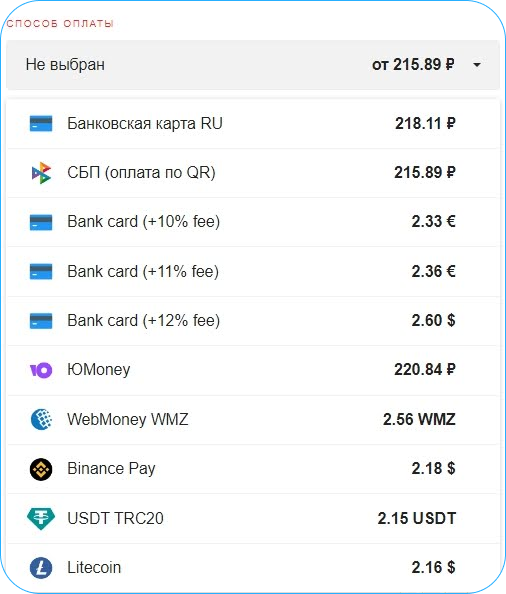Screen dimensions: 506x594
Task: Click the ЮMoney 220.84 ₽ price
Action: click(x=425, y=369)
